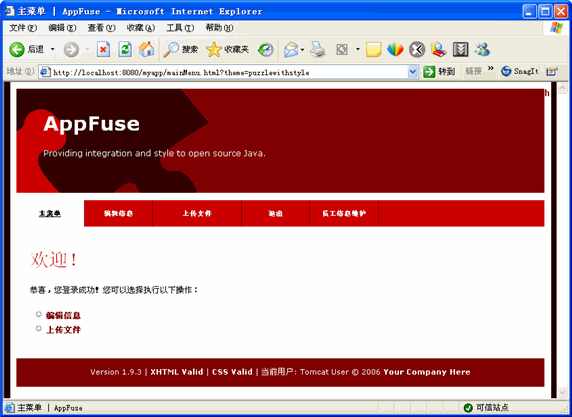Open the Your Company Here footer link

[427, 372]
